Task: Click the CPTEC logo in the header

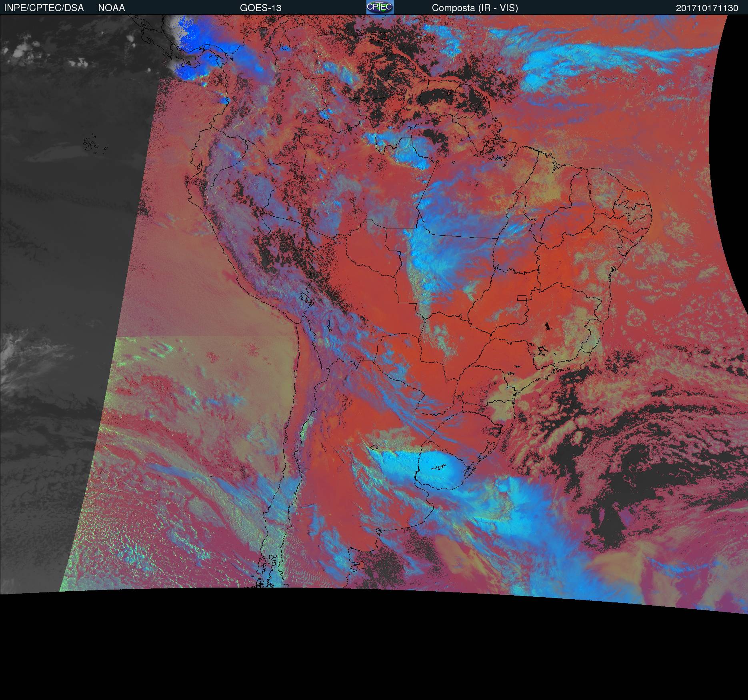Action: (380, 7)
